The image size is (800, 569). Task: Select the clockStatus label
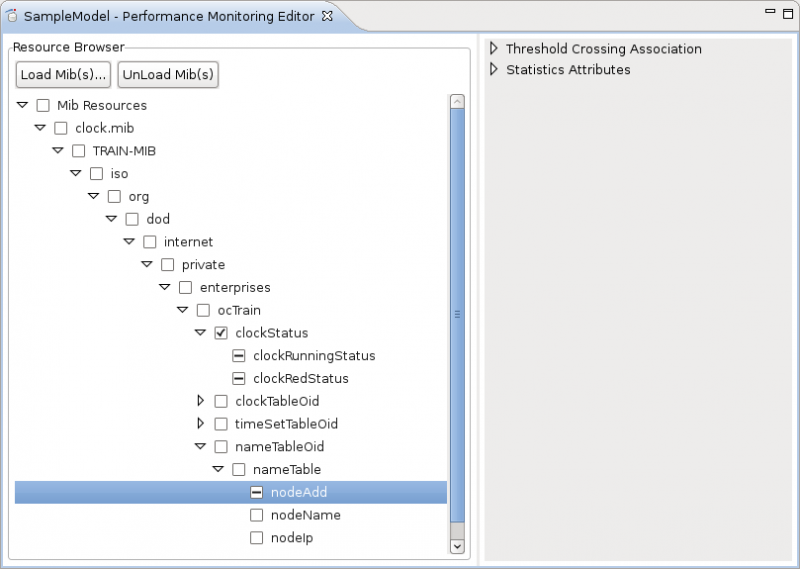pyautogui.click(x=272, y=333)
